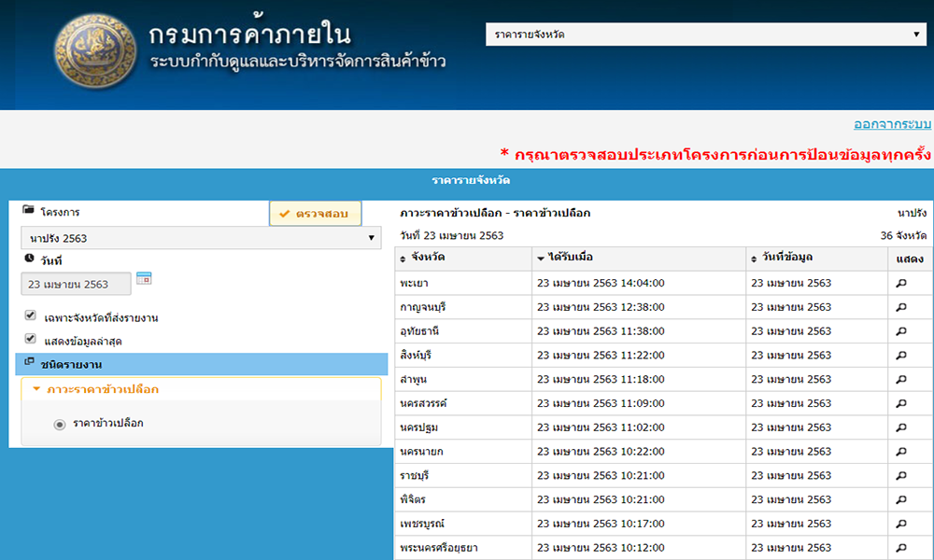The width and height of the screenshot is (934, 560).
Task: Toggle เฉพาะจังหวัดที่ส่งรายงาน checkbox
Action: 31,315
